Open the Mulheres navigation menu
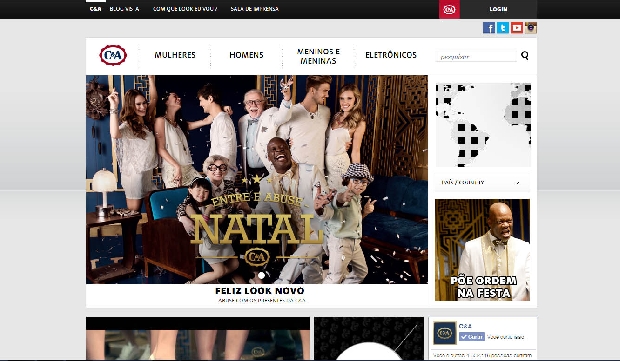620x361 pixels. click(175, 55)
